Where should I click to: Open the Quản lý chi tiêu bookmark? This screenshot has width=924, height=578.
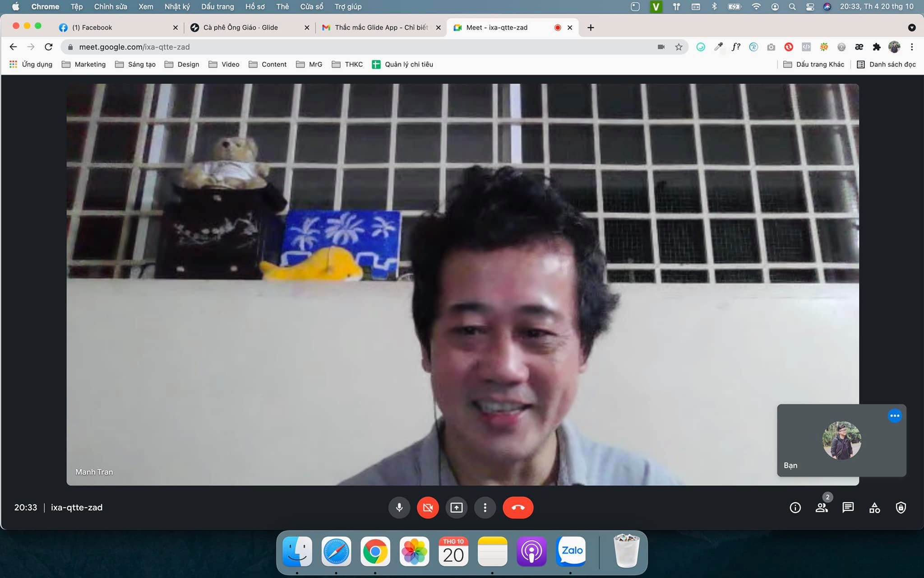tap(402, 65)
